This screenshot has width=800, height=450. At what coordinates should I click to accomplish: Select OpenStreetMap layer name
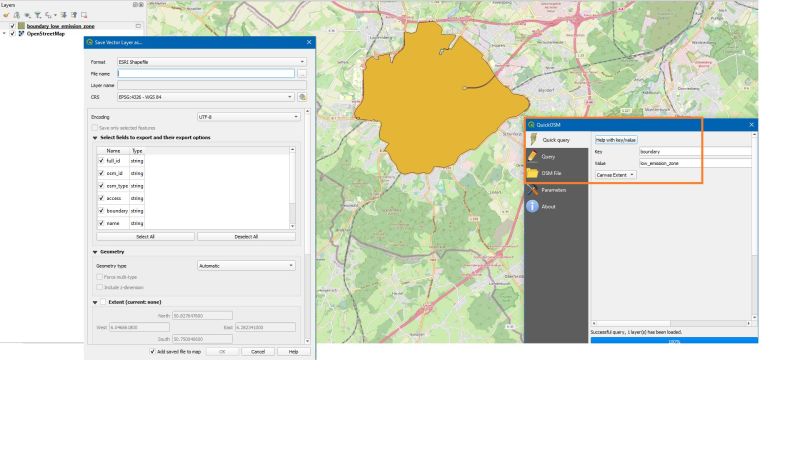point(45,34)
